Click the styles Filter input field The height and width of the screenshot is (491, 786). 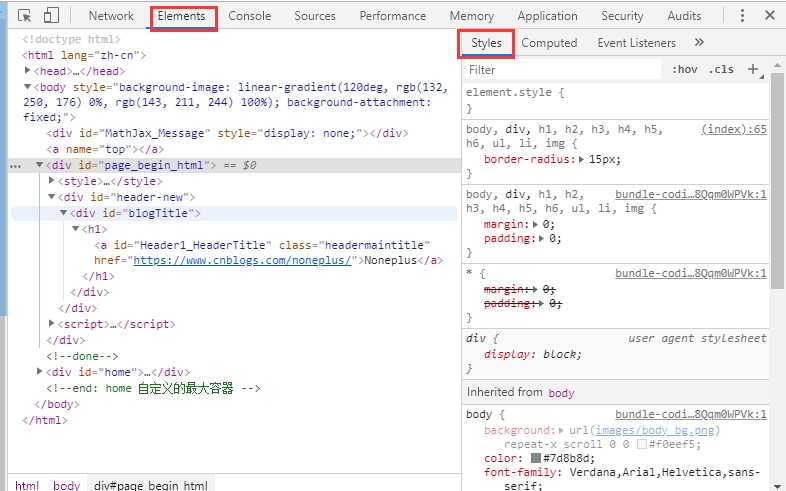coord(562,70)
